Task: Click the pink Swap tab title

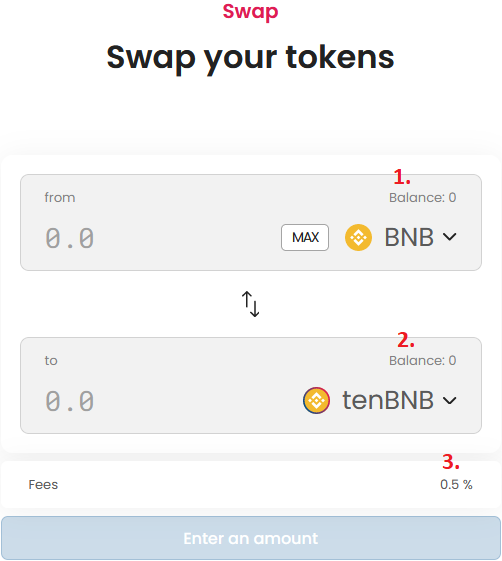Action: point(250,11)
